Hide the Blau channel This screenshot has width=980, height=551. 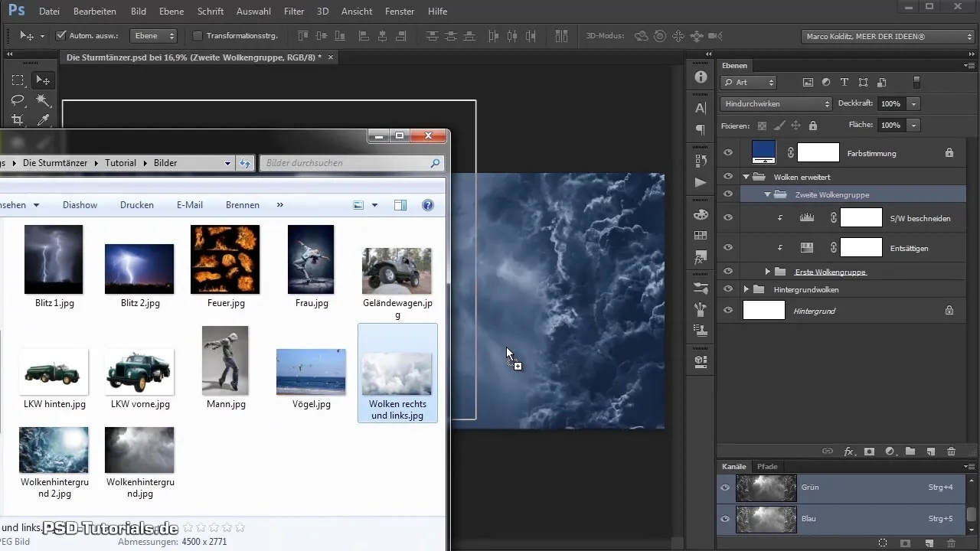(x=725, y=518)
